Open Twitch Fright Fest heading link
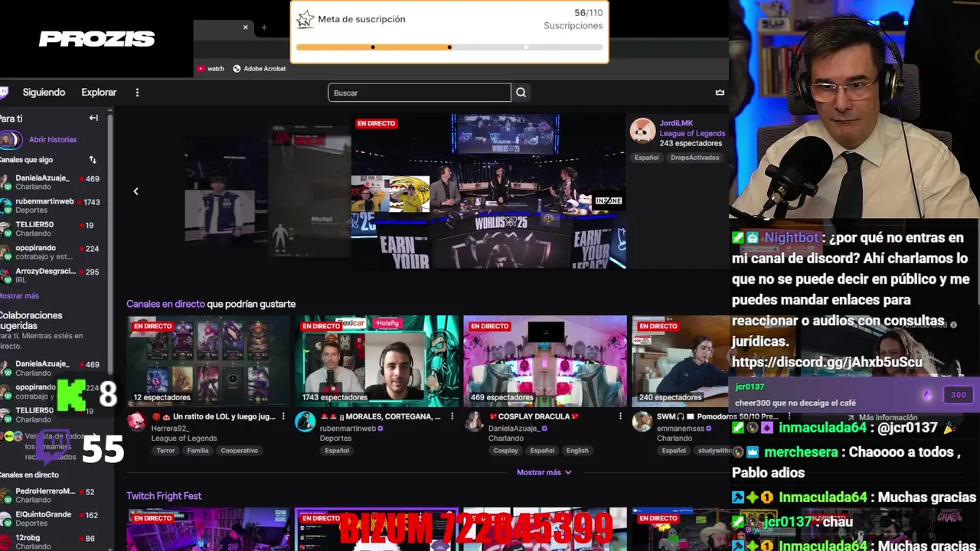Viewport: 980px width, 551px height. (x=164, y=496)
